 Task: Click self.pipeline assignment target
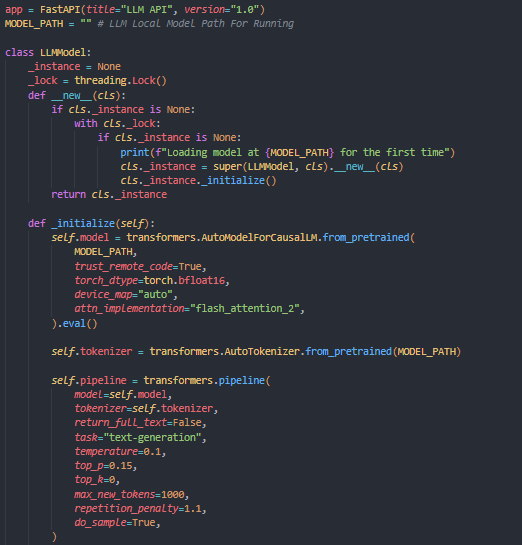[x=89, y=381]
